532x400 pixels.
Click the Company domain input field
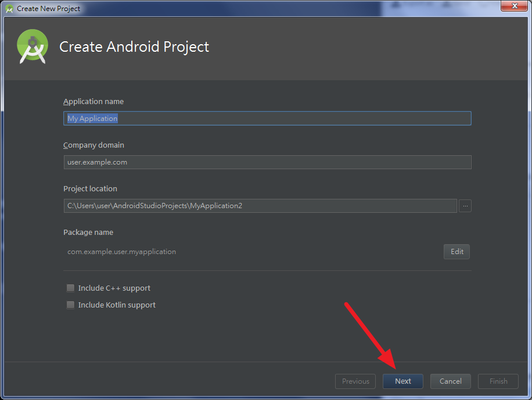[267, 162]
